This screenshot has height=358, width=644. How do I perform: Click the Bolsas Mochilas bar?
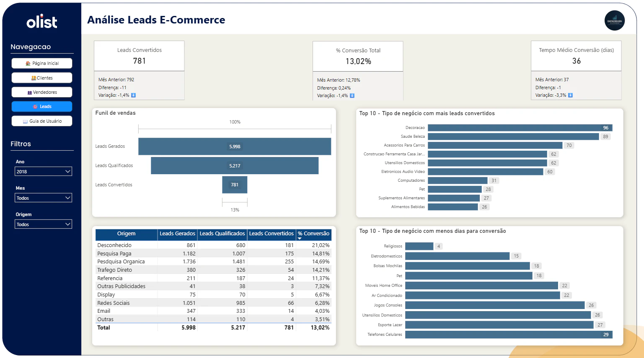point(468,266)
